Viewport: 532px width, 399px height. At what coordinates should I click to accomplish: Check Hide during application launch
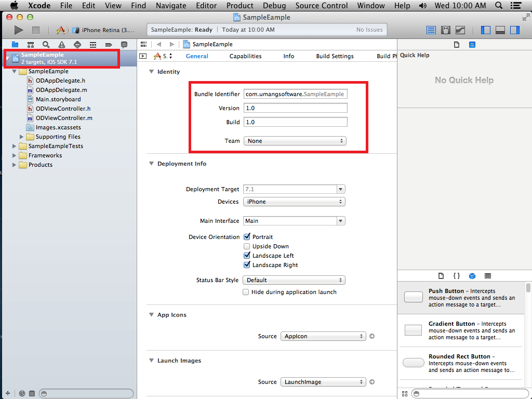246,292
